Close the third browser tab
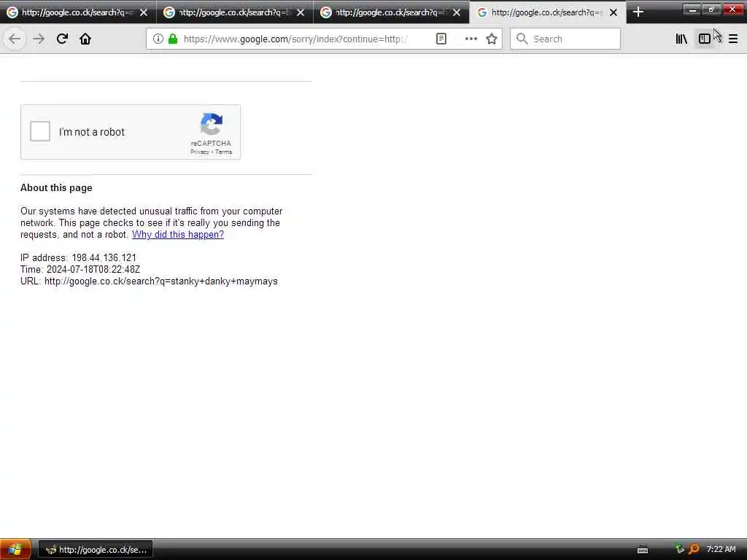The image size is (747, 560). tap(457, 12)
